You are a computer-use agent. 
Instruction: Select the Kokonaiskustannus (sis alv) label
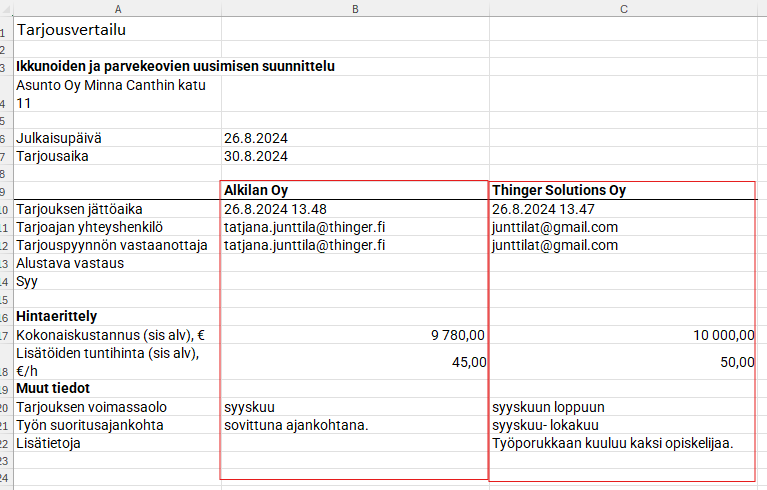[x=111, y=335]
